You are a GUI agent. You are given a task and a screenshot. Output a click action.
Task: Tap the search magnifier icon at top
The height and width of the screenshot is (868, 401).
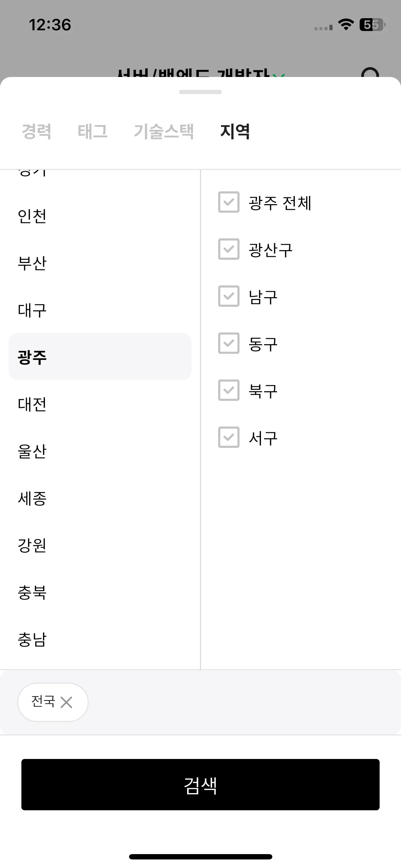[x=370, y=72]
